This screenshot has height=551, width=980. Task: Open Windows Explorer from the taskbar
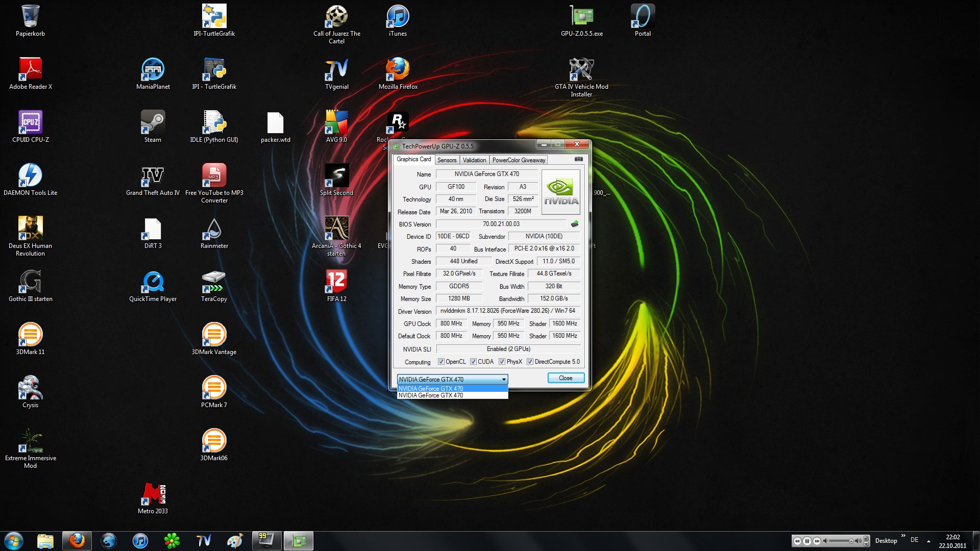tap(45, 541)
